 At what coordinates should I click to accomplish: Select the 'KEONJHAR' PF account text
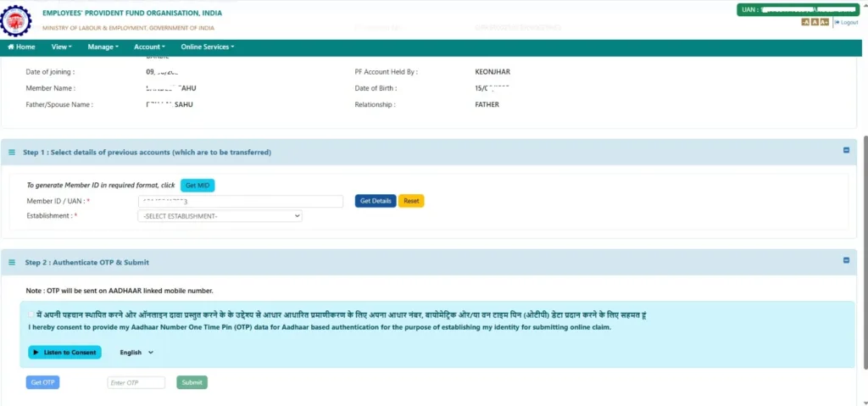492,72
